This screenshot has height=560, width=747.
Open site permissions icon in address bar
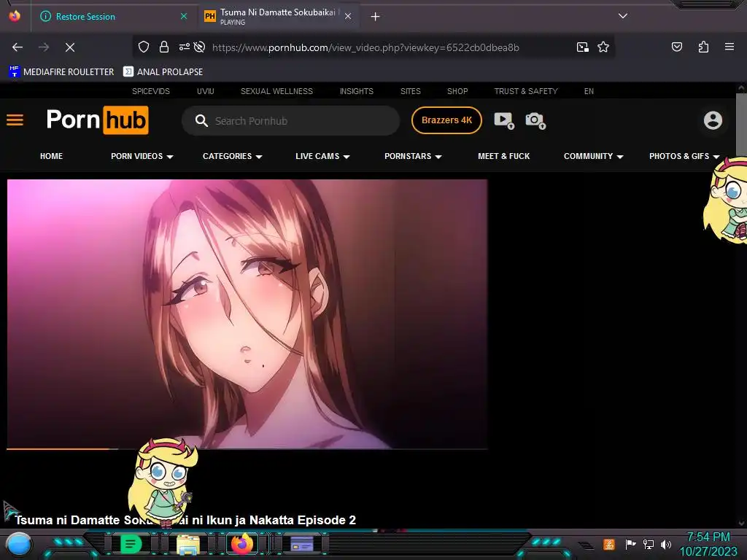coord(185,47)
